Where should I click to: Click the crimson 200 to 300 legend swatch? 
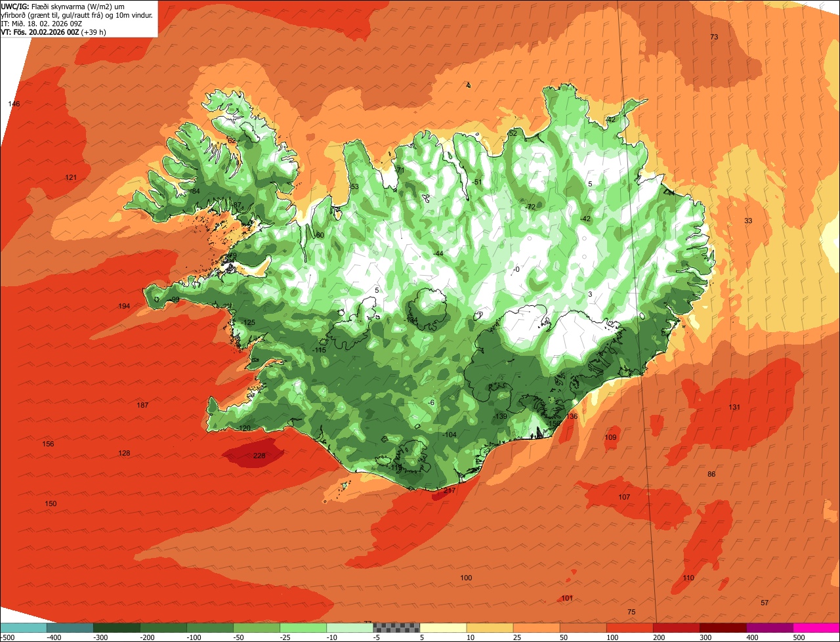[x=677, y=628]
